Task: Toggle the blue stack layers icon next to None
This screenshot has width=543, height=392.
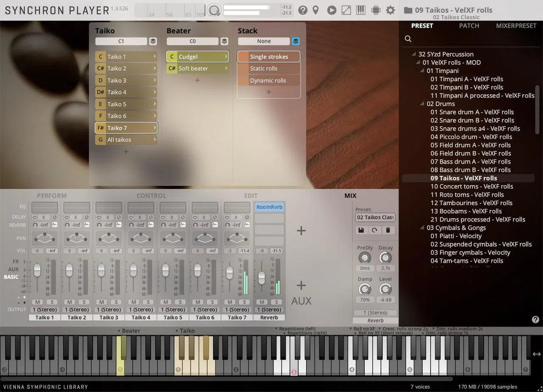Action: pos(295,41)
